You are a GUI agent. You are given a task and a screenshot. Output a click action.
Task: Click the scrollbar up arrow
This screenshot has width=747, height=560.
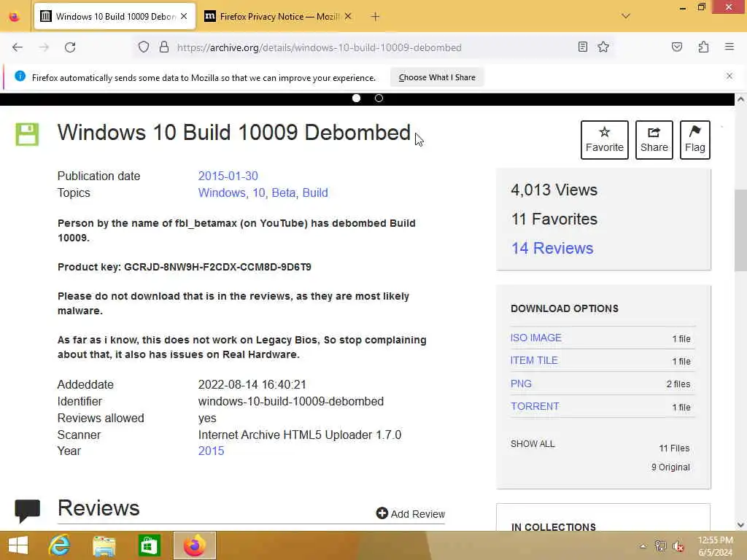click(740, 99)
